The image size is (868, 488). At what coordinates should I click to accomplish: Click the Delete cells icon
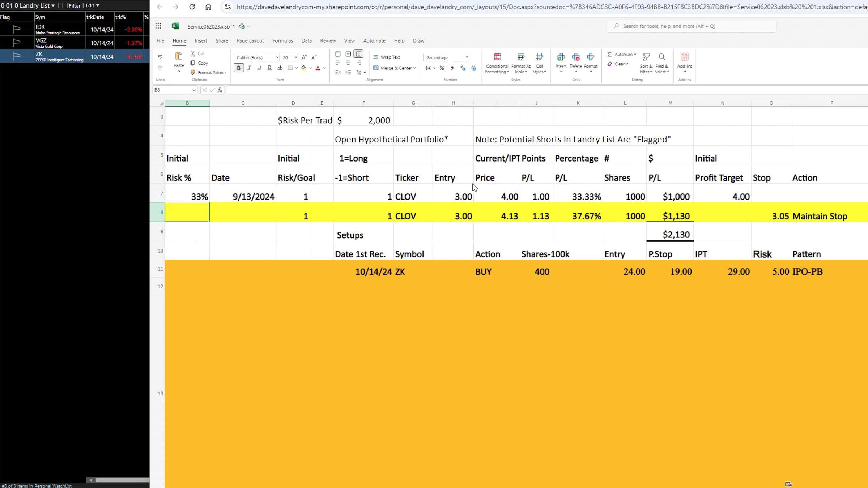point(576,57)
